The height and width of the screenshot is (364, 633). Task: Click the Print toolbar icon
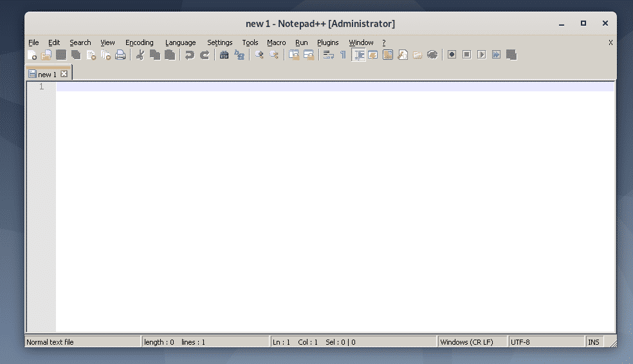pos(120,55)
